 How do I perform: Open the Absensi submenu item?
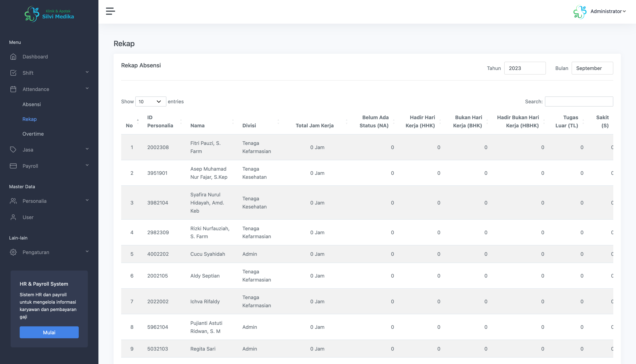coord(31,104)
